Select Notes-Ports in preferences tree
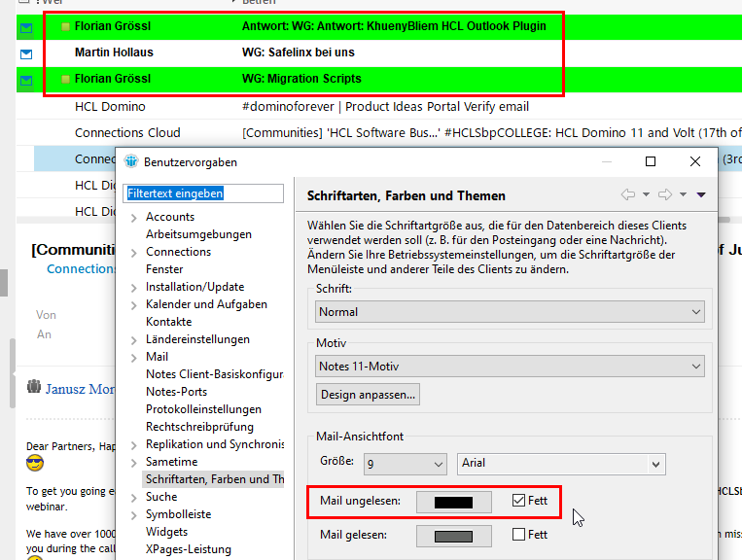 176,392
